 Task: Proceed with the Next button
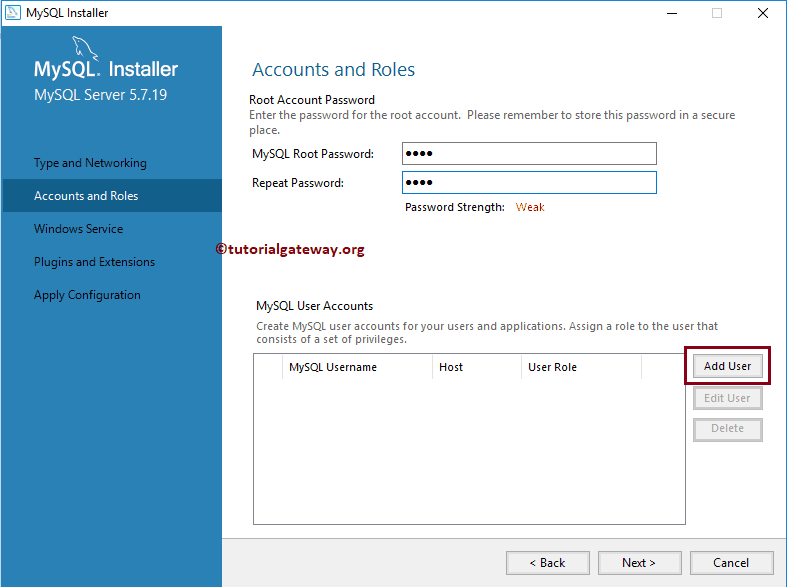click(639, 563)
